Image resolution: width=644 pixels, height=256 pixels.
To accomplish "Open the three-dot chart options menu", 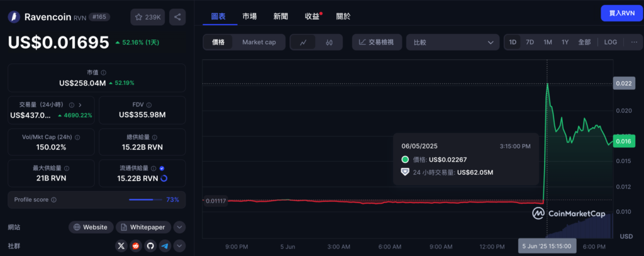I will [634, 42].
